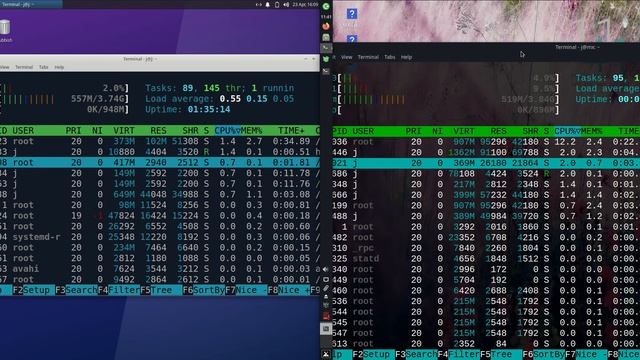Open the upper question-mark desktop icon
Image resolution: width=640 pixels, height=360 pixels.
pyautogui.click(x=351, y=14)
